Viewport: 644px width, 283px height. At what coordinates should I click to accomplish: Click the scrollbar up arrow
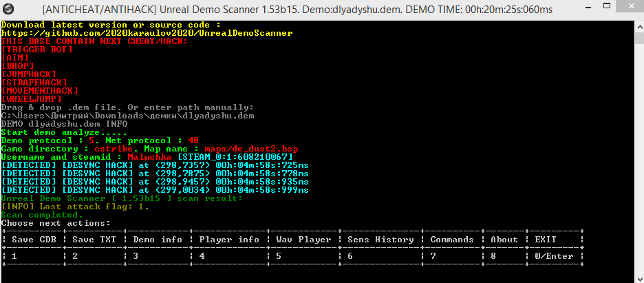pos(639,25)
